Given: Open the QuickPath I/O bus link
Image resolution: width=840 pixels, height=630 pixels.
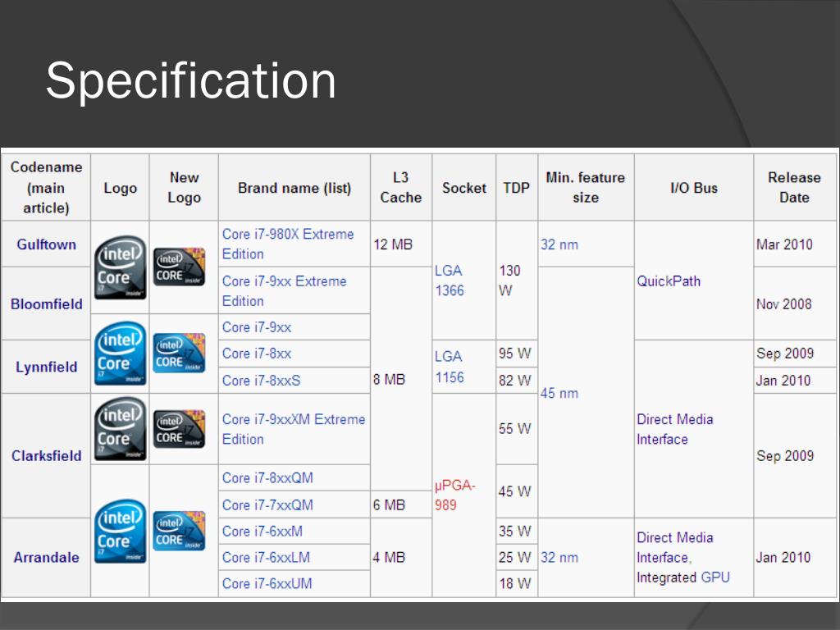Looking at the screenshot, I should 669,281.
